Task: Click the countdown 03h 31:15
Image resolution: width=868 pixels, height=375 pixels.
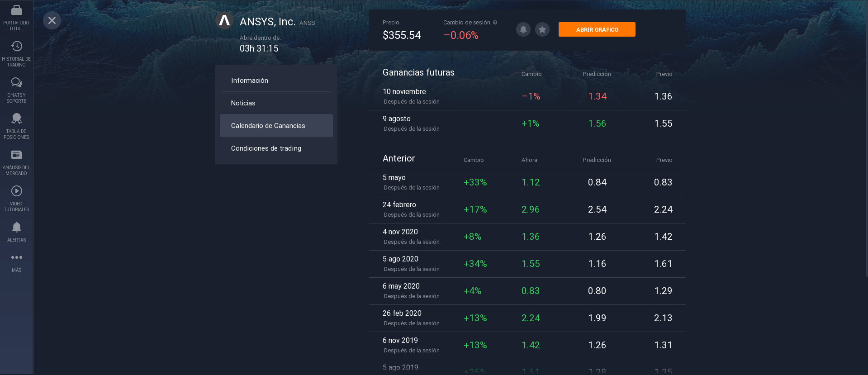Action: click(259, 48)
